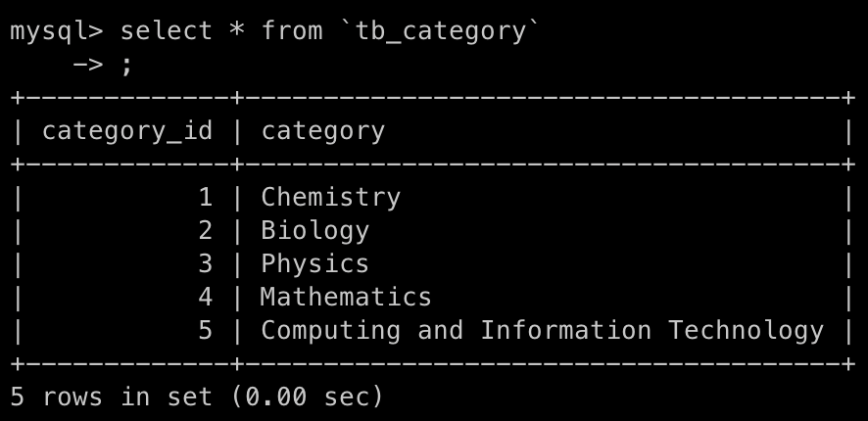Viewport: 868px width, 421px height.
Task: Click the (0.00 sec) query time
Action: click(307, 397)
